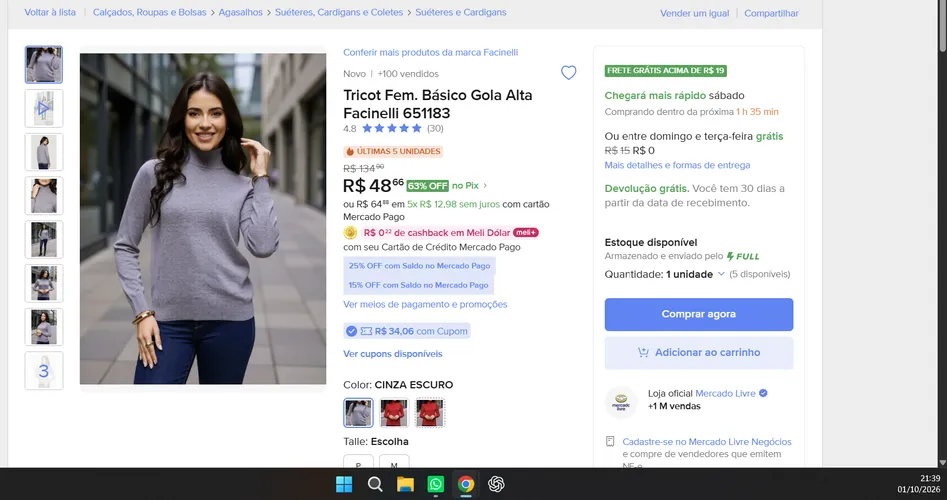Click Vender um igual

click(695, 13)
